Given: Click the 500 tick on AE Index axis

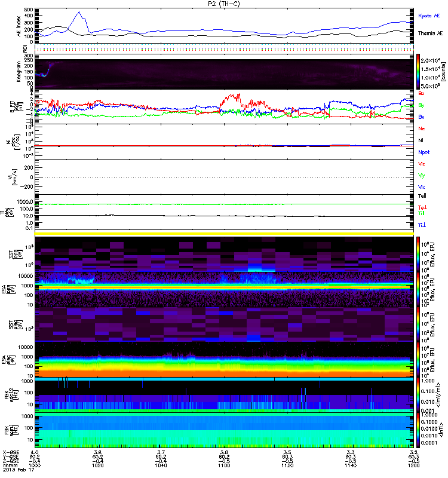Looking at the screenshot, I should pyautogui.click(x=28, y=10).
